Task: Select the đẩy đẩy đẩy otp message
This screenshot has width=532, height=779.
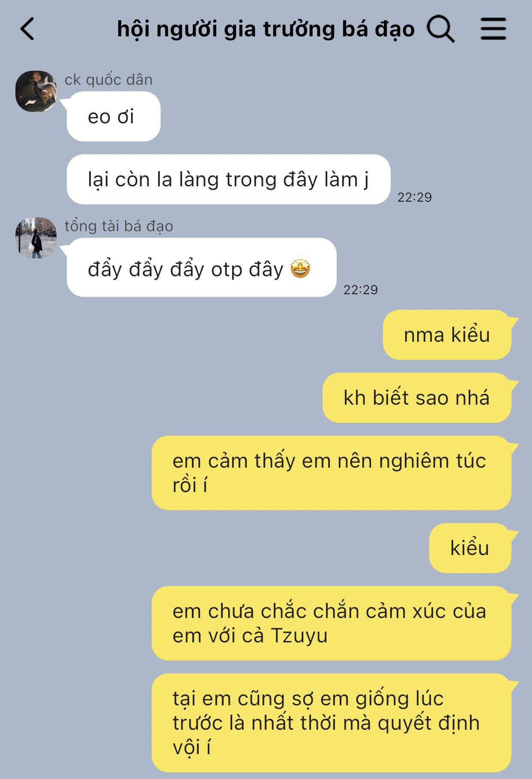Action: [201, 267]
